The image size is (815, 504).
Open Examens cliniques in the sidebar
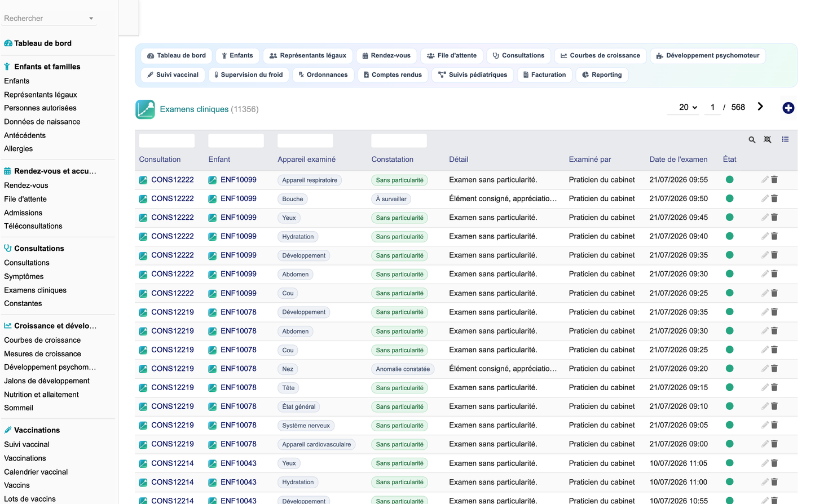click(x=35, y=290)
